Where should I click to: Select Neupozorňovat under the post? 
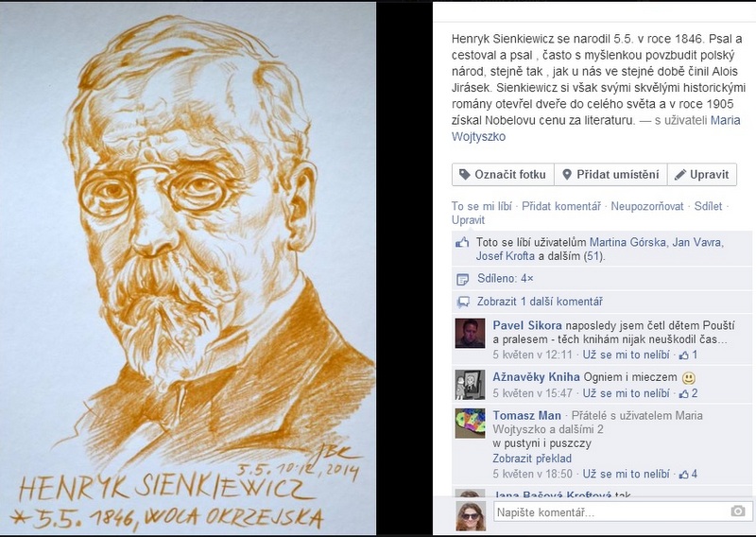point(647,206)
